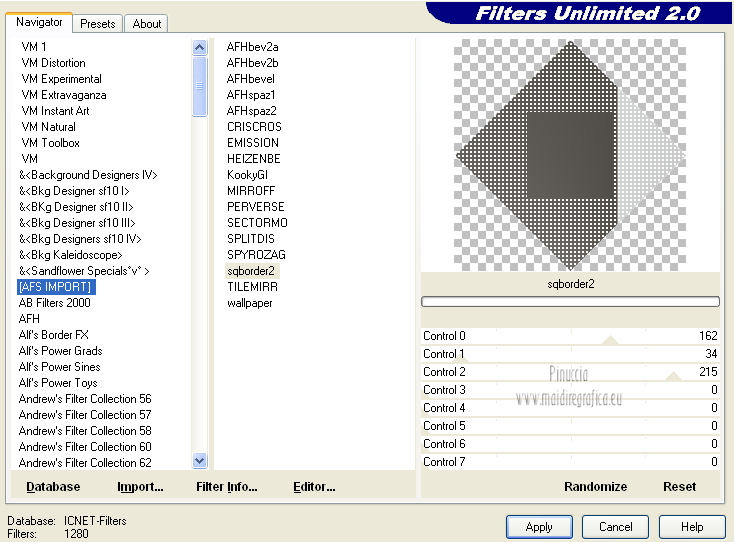This screenshot has width=734, height=542.
Task: Click the Control 4 slider
Action: point(570,408)
